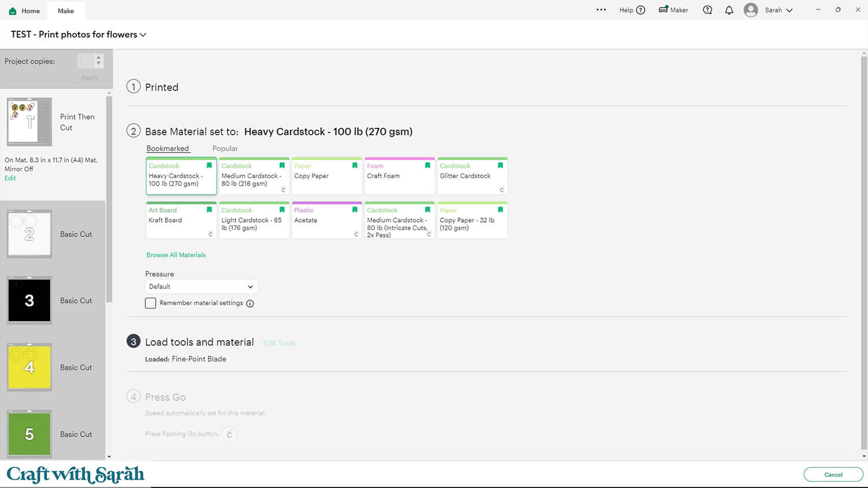
Task: Go to the Home tab
Action: tap(24, 11)
